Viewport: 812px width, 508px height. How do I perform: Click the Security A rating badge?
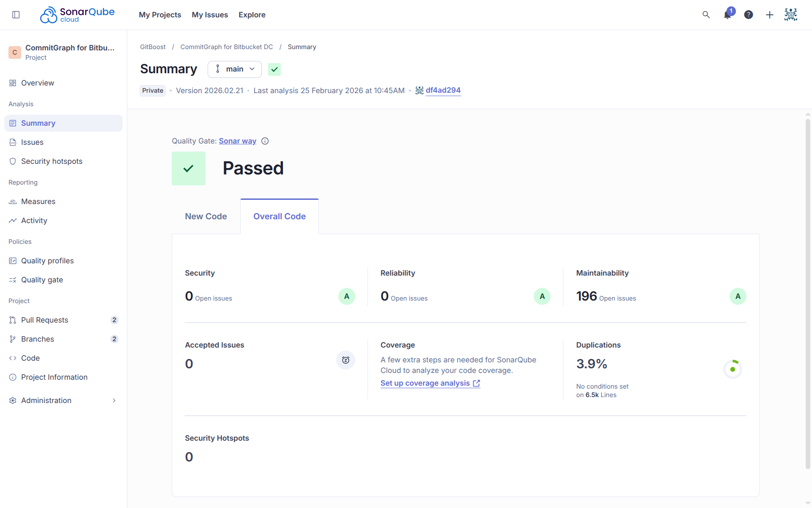point(346,296)
